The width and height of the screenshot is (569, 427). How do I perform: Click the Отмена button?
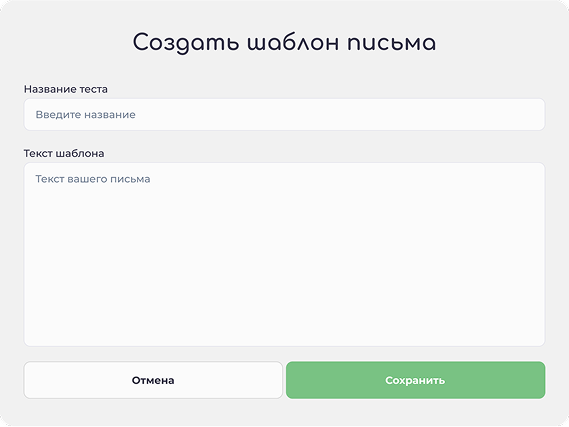click(153, 380)
